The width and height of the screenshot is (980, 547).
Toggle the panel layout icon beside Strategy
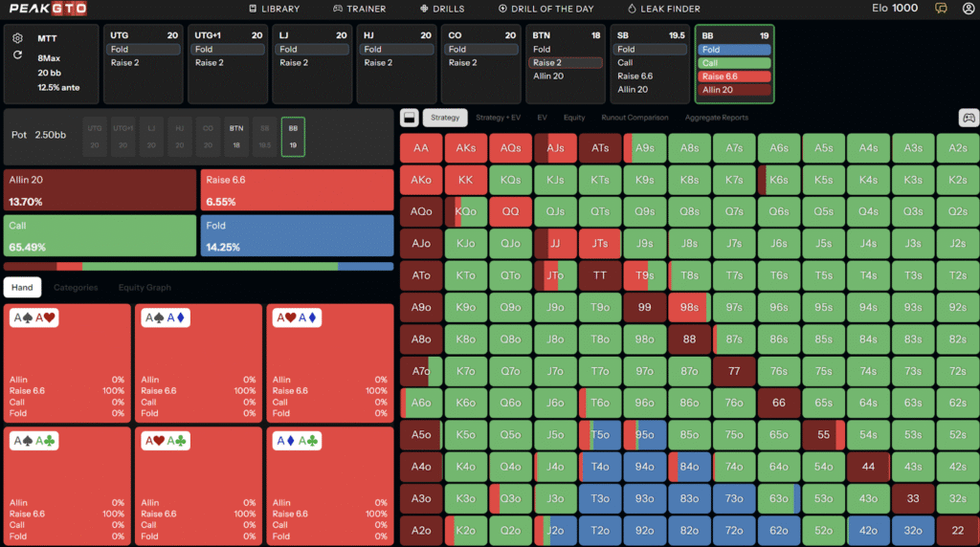click(409, 118)
